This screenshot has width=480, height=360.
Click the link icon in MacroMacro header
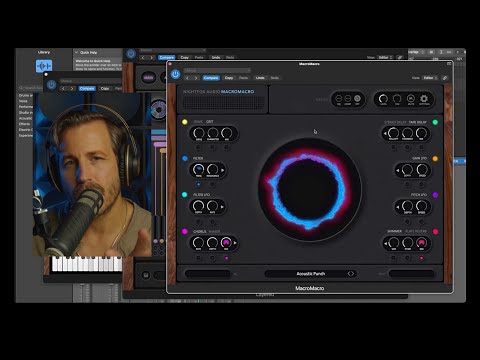coord(445,78)
